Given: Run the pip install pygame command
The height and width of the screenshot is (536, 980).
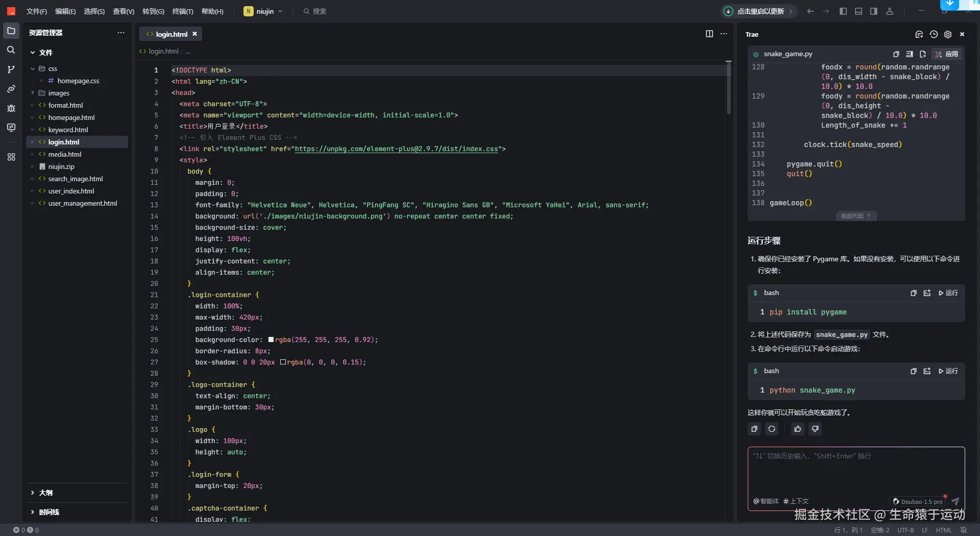Looking at the screenshot, I should 948,293.
